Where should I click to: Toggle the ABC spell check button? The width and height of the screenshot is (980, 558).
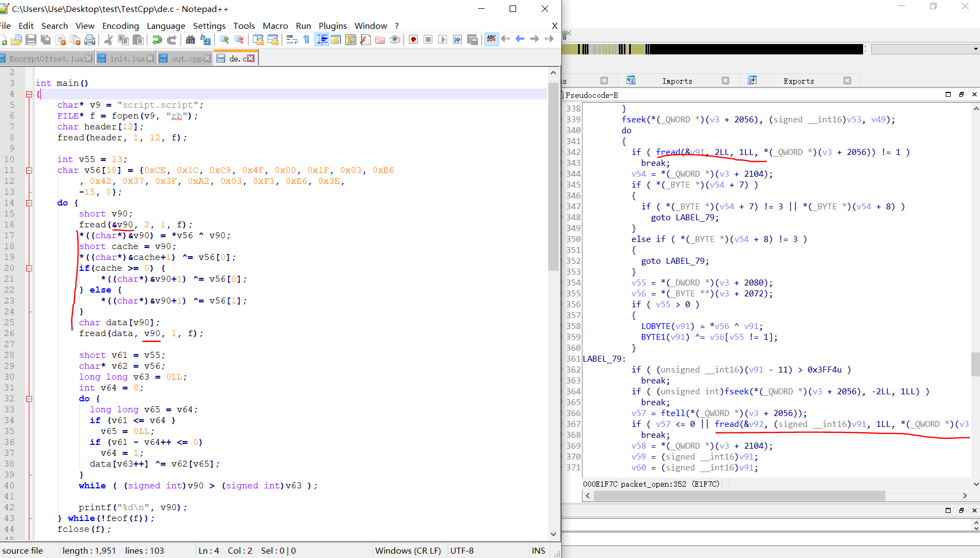[x=492, y=39]
